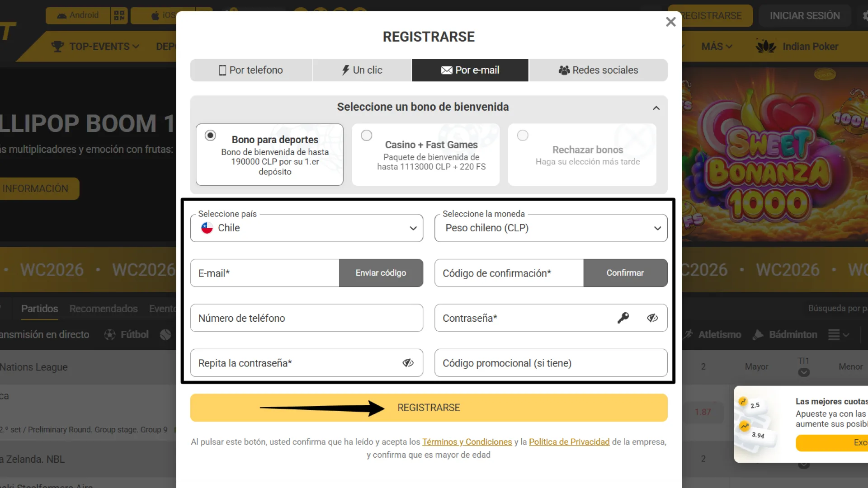
Task: Switch to the Un clic tab
Action: tap(362, 70)
